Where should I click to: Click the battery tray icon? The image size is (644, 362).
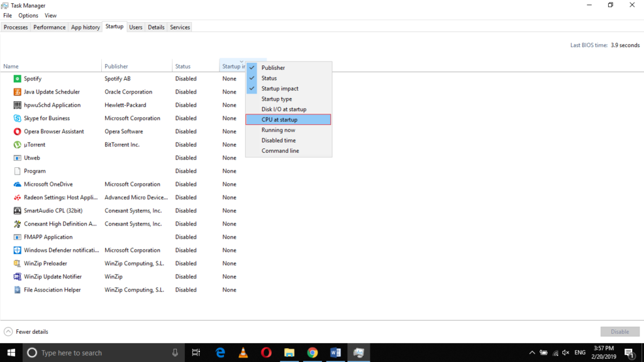click(x=544, y=353)
